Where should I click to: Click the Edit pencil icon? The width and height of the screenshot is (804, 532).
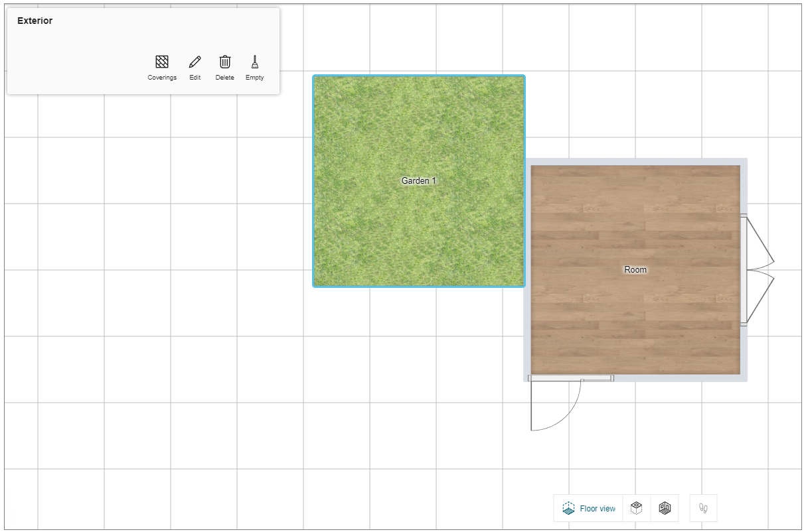[x=195, y=67]
